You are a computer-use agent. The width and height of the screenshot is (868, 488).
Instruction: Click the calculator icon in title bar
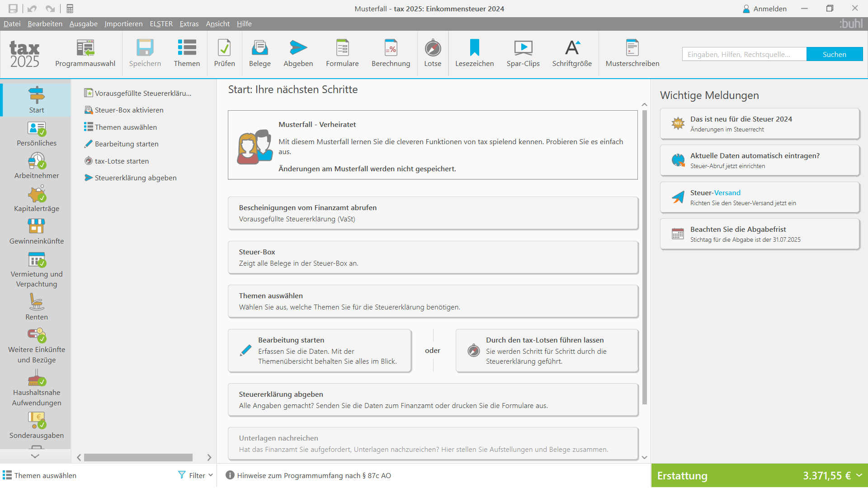tap(70, 9)
